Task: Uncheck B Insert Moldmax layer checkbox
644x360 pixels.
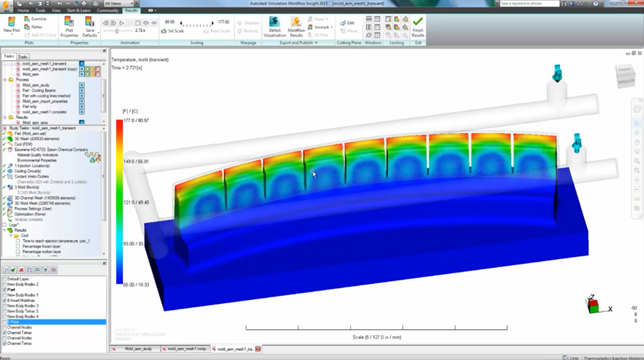Action: (x=5, y=301)
